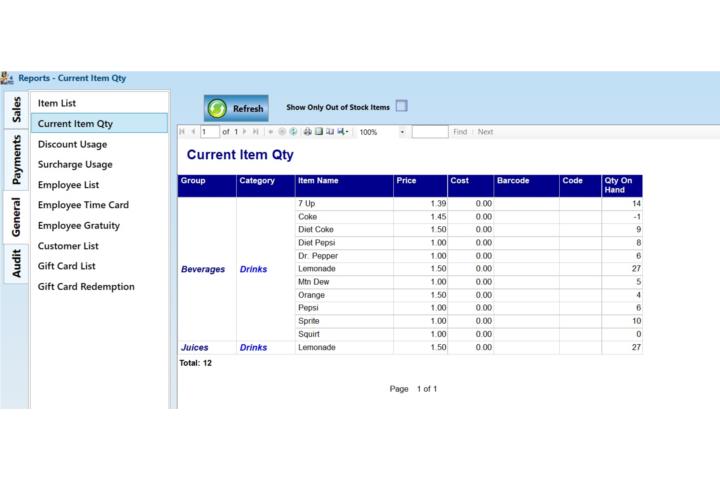Stop report rendering

tap(282, 132)
